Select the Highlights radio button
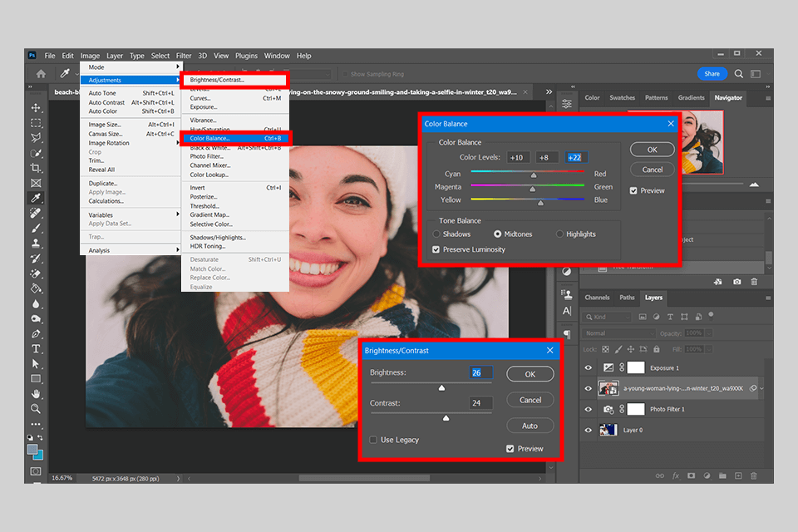 tap(559, 234)
